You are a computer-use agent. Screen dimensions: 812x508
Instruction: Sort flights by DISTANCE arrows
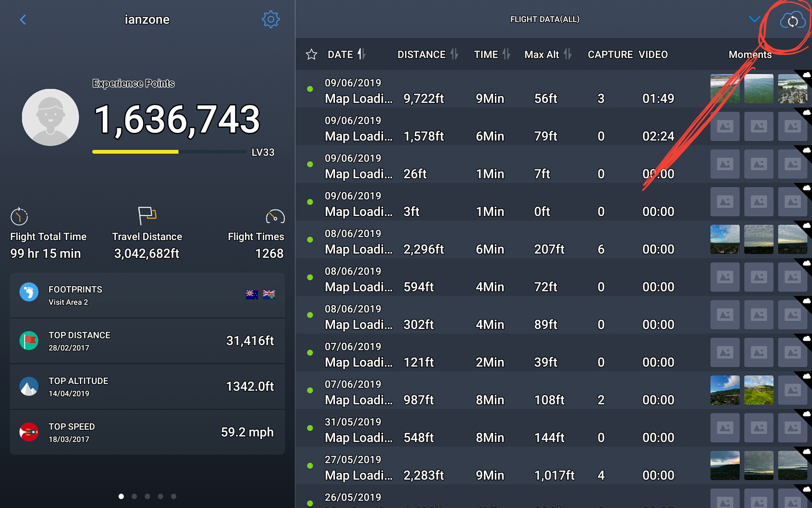(454, 54)
